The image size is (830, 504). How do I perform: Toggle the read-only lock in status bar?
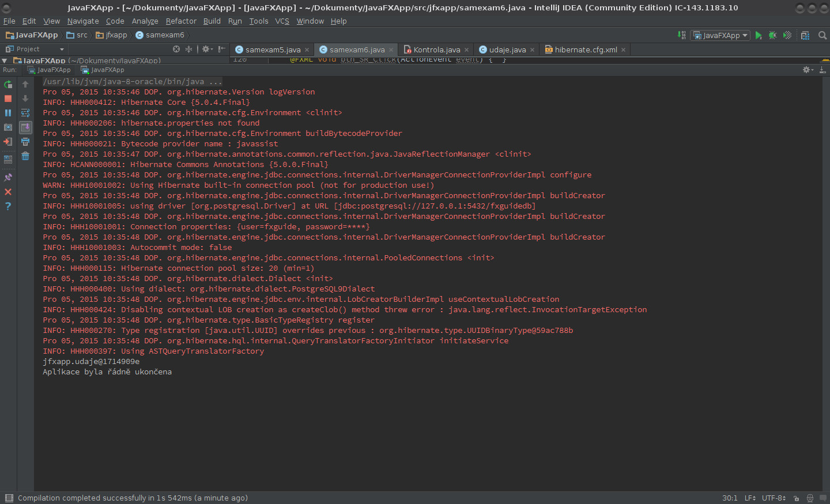(x=796, y=498)
